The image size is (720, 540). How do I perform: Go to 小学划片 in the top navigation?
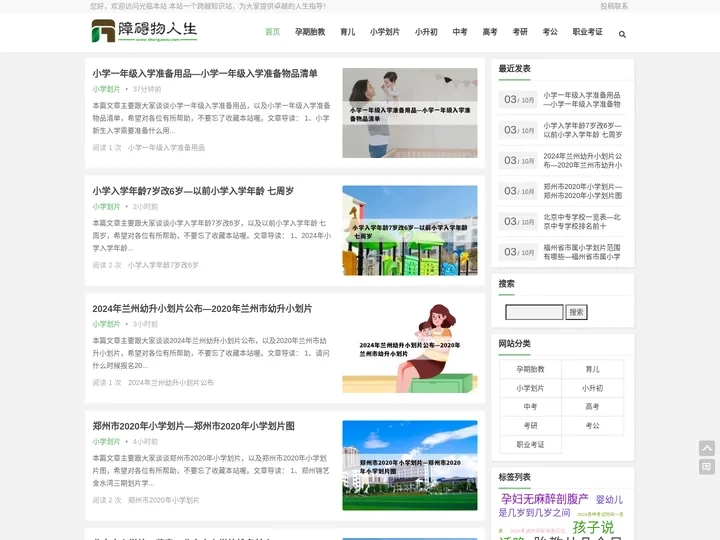coord(385,32)
